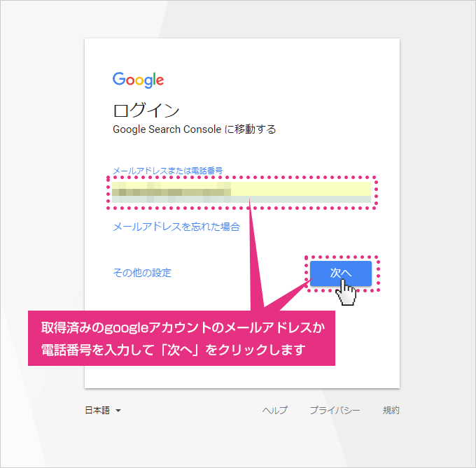Click the 'Google Search Console に移動する' text

tap(195, 129)
